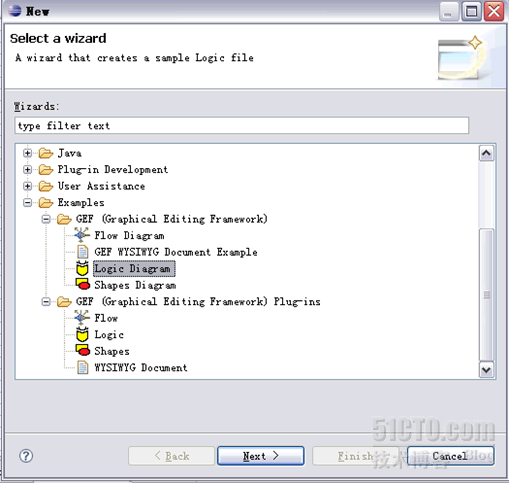Screen dimensions: 509x483
Task: Click the Flow plug-in icon
Action: [82, 317]
